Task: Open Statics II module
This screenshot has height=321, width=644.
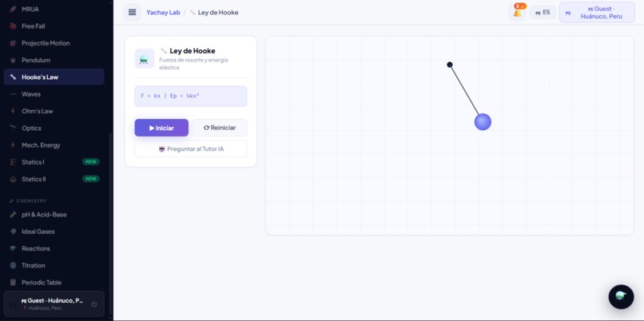Action: (54, 179)
